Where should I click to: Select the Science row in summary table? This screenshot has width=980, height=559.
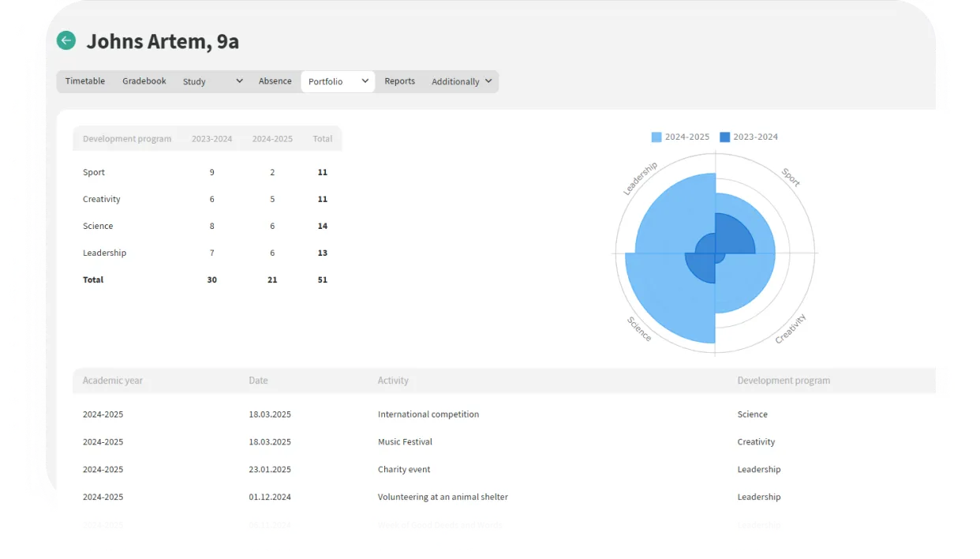tap(98, 226)
